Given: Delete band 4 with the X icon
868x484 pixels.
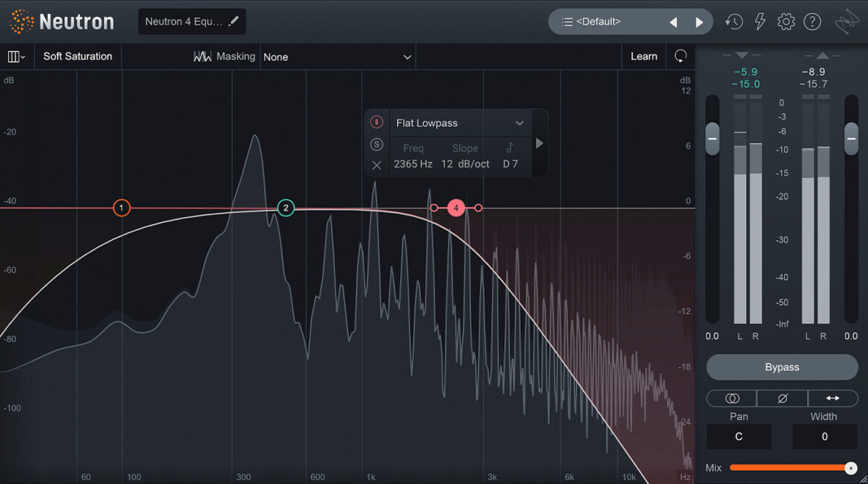Looking at the screenshot, I should click(377, 165).
